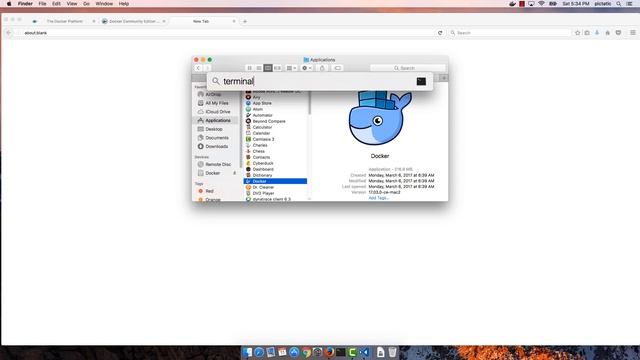
Task: Reload the page in the Firefox window
Action: coord(440,33)
